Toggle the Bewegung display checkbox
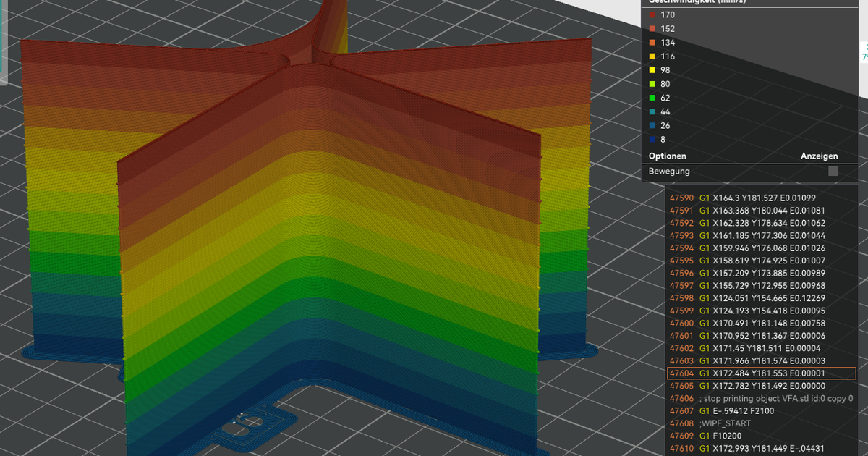Viewport: 868px width, 456px height. 833,172
